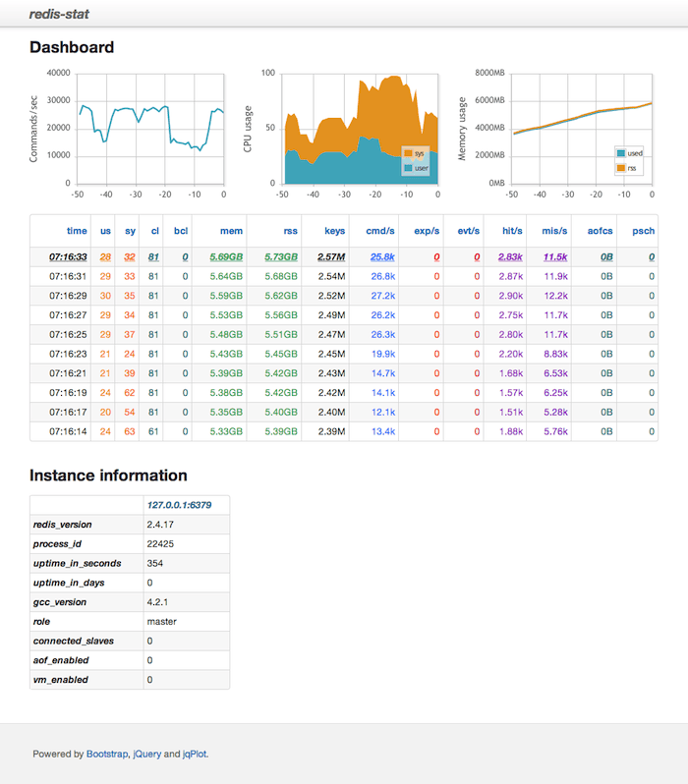Viewport: 688px width, 784px height.
Task: Click the CPU usage area chart
Action: coord(360,128)
